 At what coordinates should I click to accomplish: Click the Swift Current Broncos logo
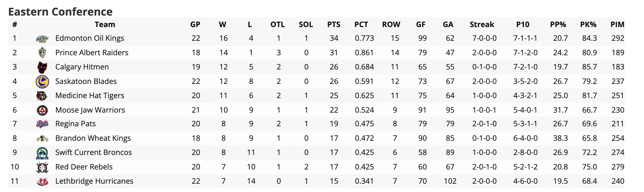click(42, 153)
